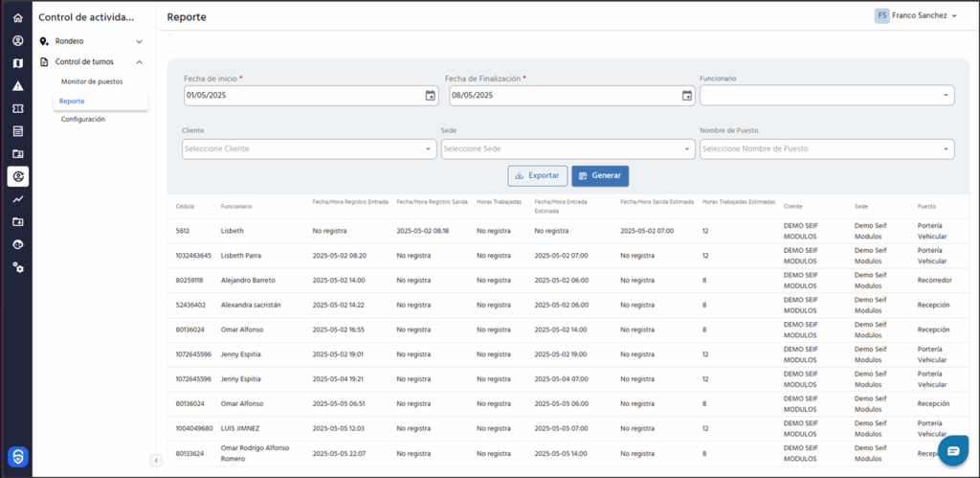Open the warning triangle alerts icon
This screenshot has height=478, width=980.
(x=17, y=85)
